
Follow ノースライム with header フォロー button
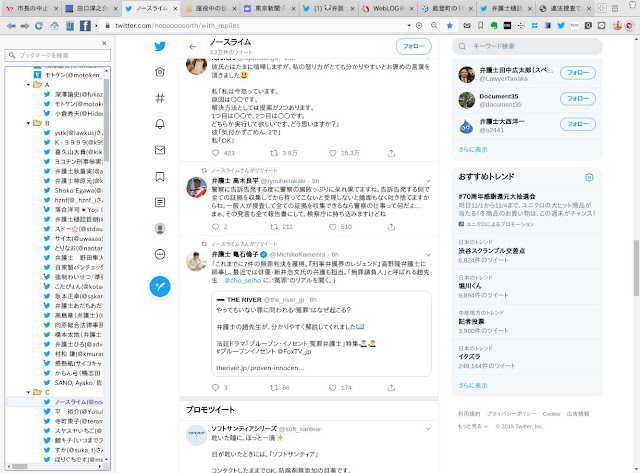pyautogui.click(x=413, y=46)
